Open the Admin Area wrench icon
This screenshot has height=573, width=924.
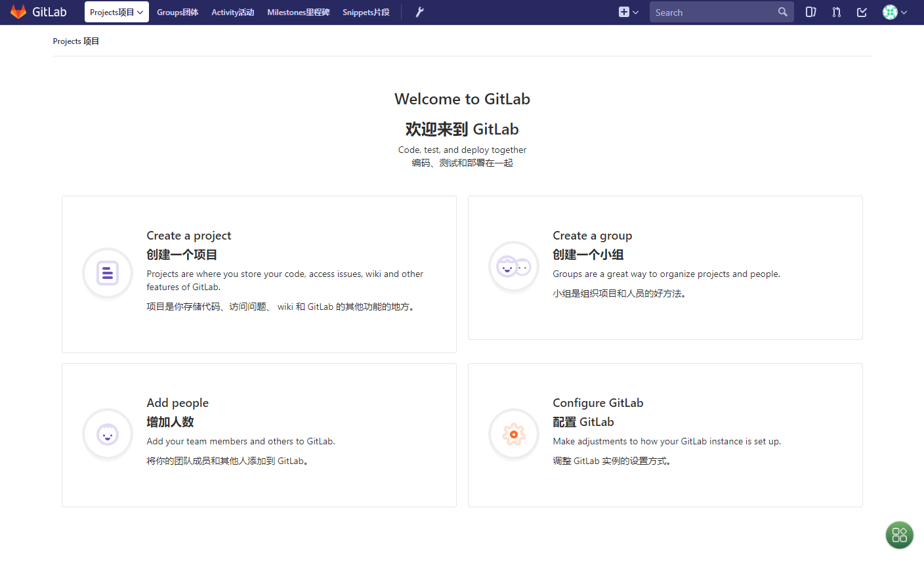[x=419, y=12]
